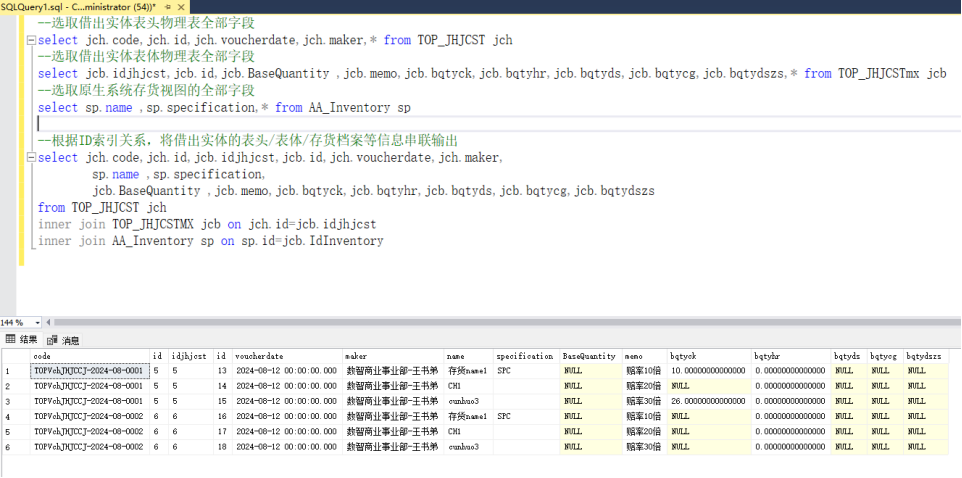Click the inner join TOP_JHJCSTMX jcb line
This screenshot has height=478, width=962.
click(x=207, y=224)
